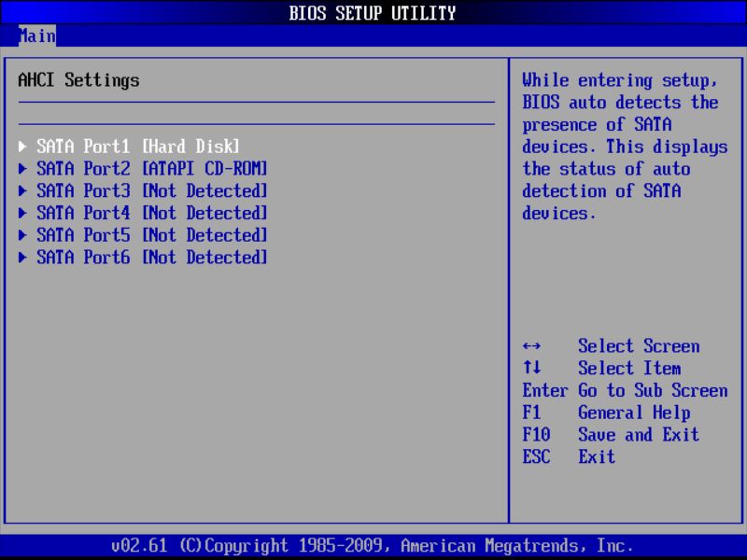Click the left-right arrows Select Screen hint

531,346
